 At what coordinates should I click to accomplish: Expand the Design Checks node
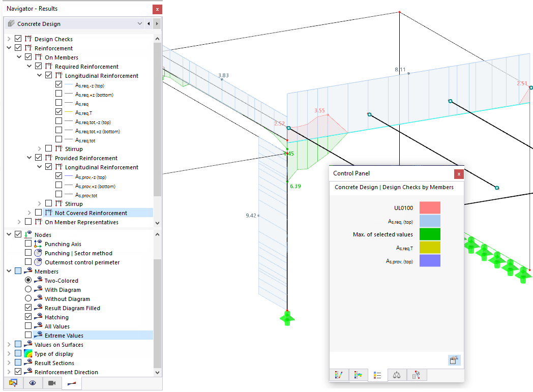(x=9, y=39)
